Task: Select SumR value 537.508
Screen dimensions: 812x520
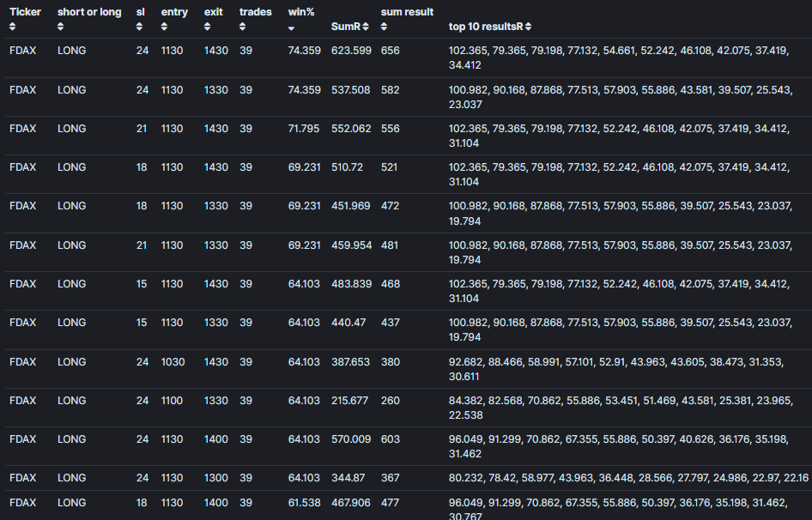Action: point(350,90)
